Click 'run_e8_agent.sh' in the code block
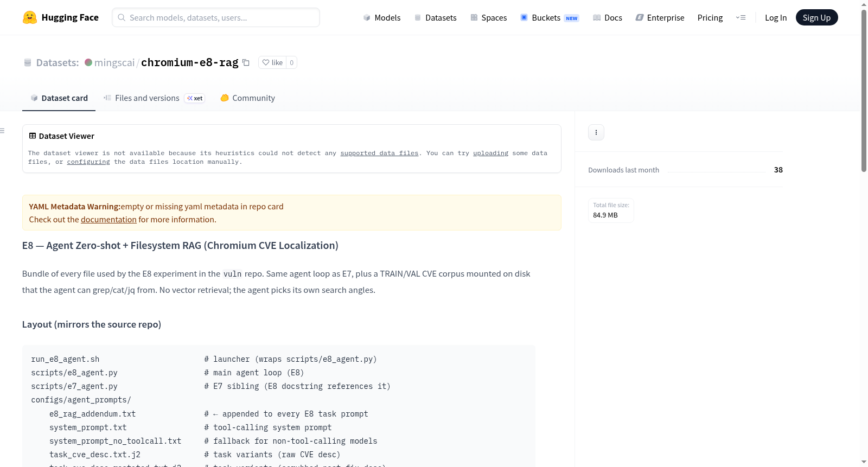868x467 pixels. click(65, 359)
